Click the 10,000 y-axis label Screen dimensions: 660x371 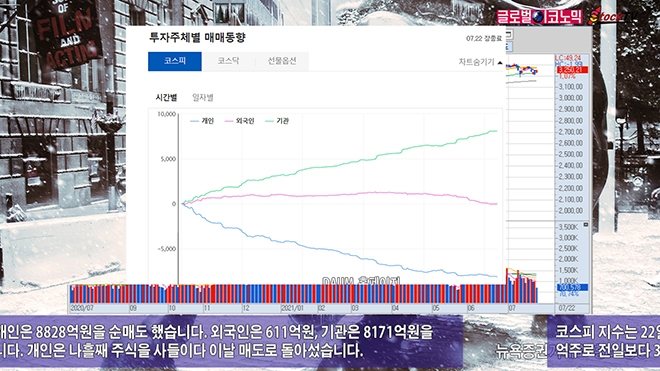pyautogui.click(x=167, y=114)
